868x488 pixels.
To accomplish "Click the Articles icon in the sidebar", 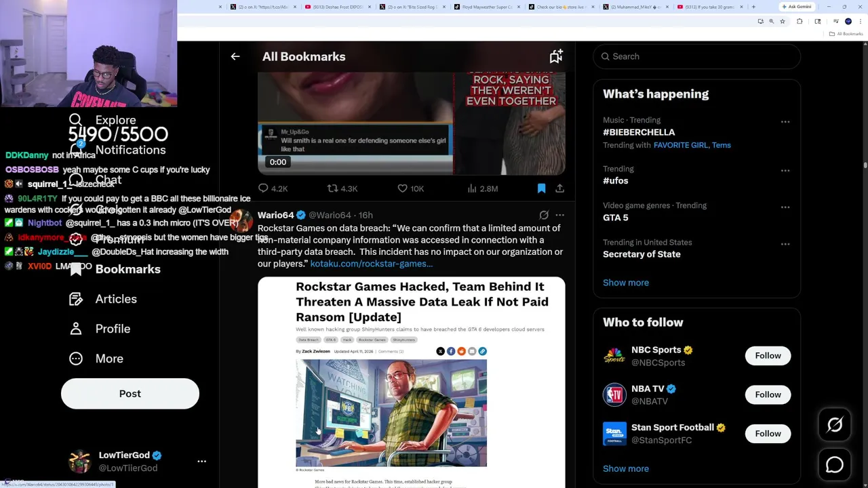I will (x=76, y=299).
